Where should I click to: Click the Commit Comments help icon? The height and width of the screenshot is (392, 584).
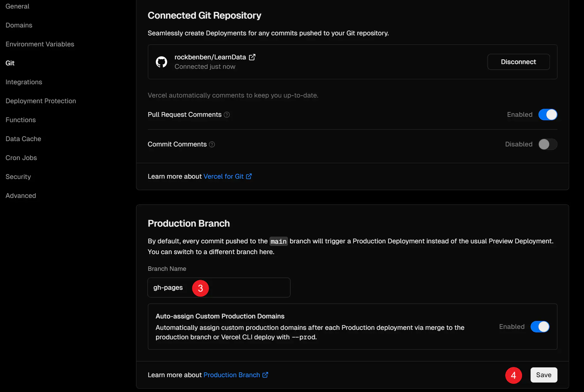coord(212,145)
